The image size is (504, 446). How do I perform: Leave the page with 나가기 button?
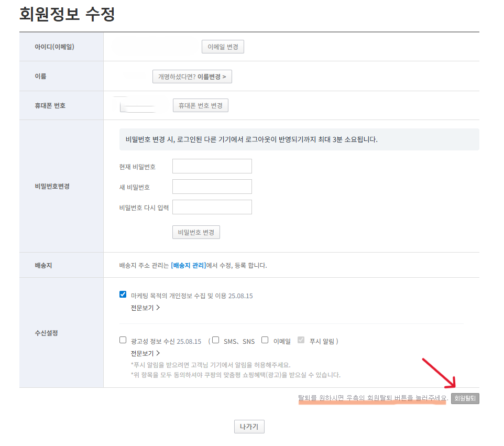coord(249,426)
